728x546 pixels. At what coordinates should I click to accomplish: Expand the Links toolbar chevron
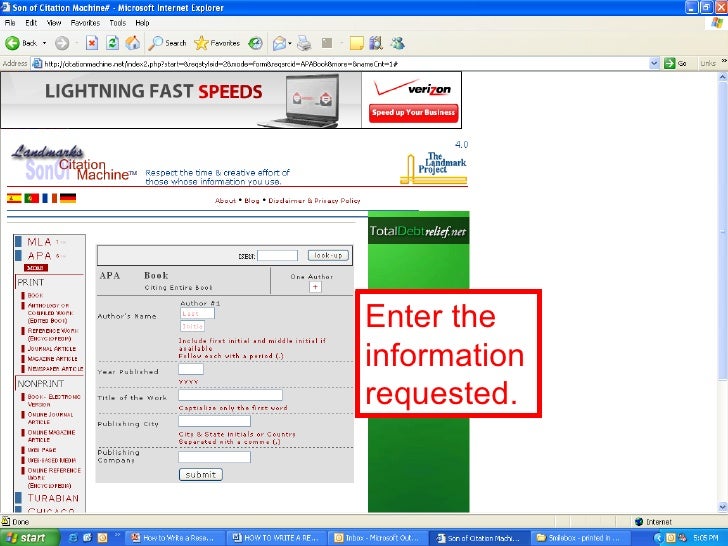click(724, 61)
